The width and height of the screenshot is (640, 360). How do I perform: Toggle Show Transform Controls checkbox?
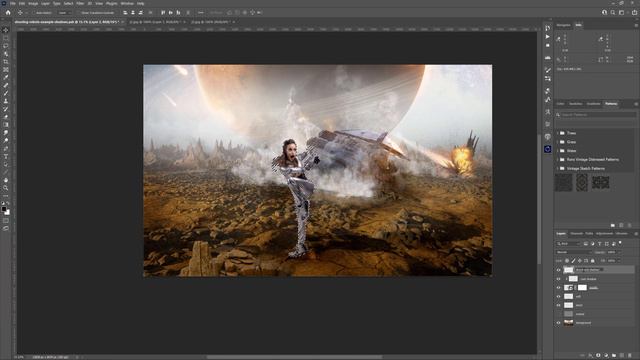click(78, 13)
